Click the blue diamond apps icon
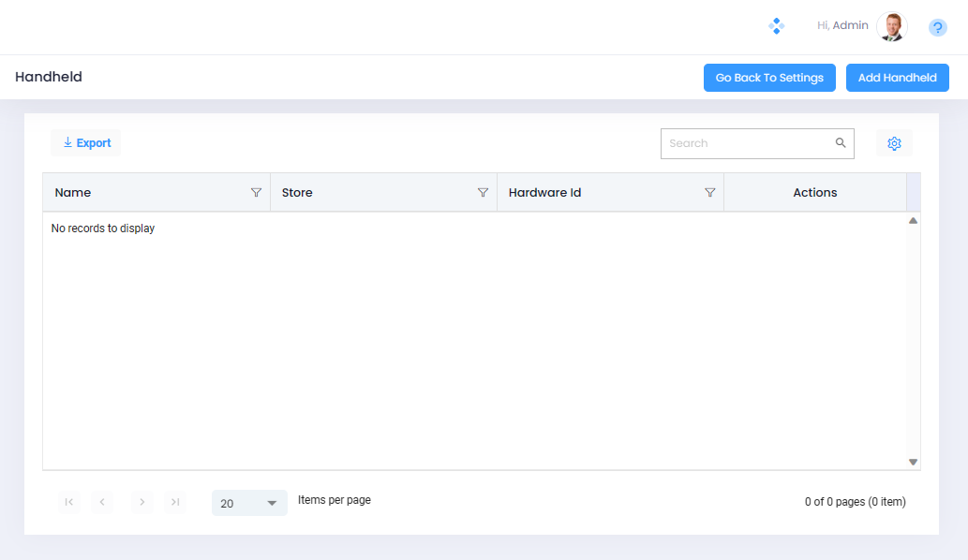968x560 pixels. point(776,26)
